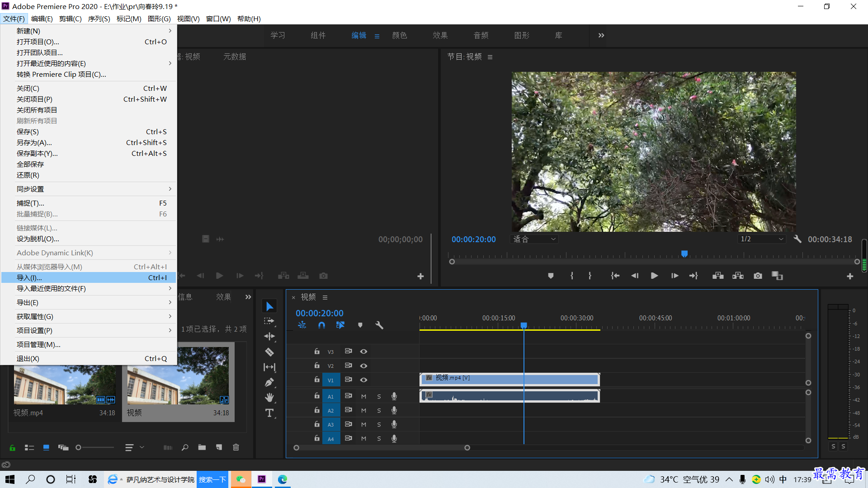
Task: Click Mark In bracket button
Action: (572, 276)
